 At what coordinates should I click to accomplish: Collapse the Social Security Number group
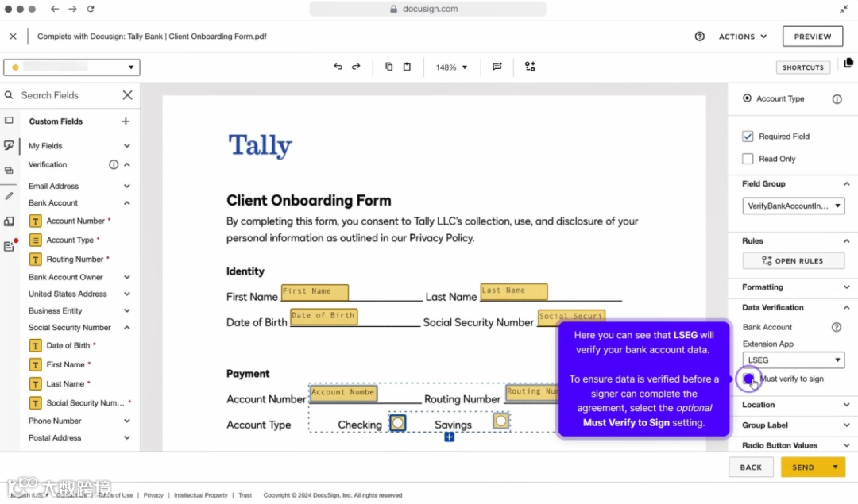pyautogui.click(x=127, y=328)
